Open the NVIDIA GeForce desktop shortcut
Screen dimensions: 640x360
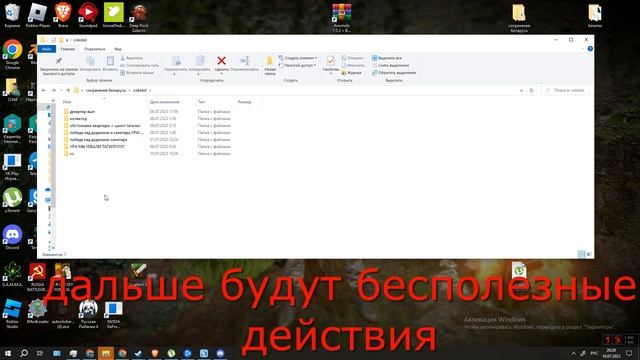(x=113, y=314)
